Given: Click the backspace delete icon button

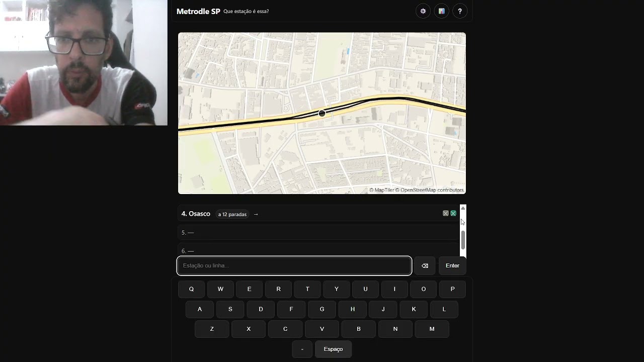Looking at the screenshot, I should [425, 265].
